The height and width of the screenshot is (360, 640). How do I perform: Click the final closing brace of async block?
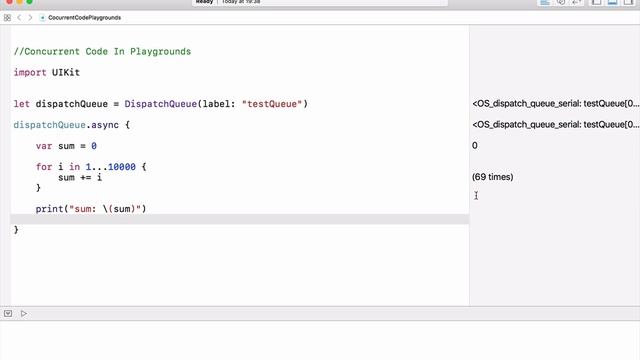[x=16, y=229]
